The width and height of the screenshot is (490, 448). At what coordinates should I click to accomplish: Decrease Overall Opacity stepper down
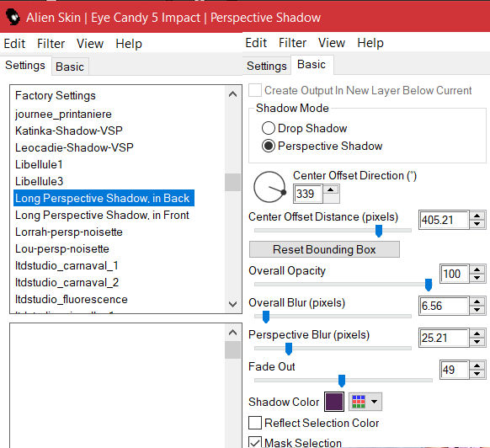pyautogui.click(x=477, y=278)
